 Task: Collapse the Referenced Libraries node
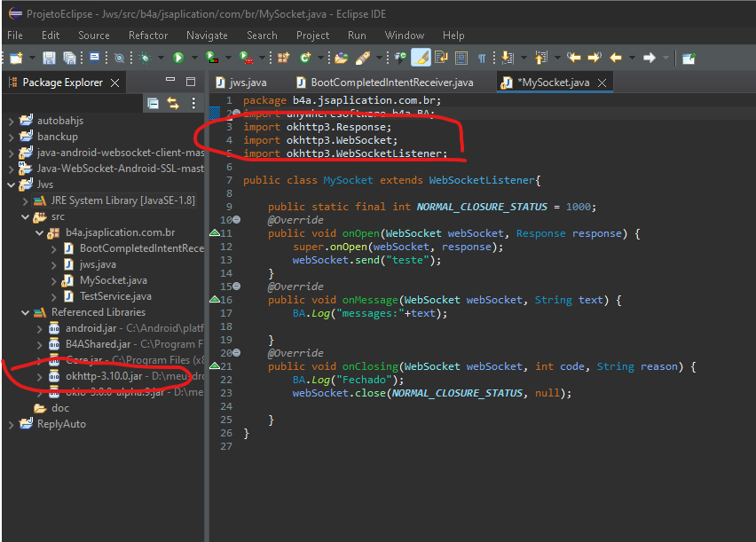point(24,312)
